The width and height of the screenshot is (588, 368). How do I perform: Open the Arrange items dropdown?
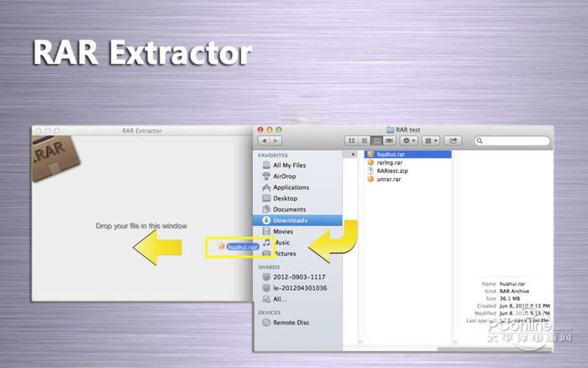pos(431,140)
